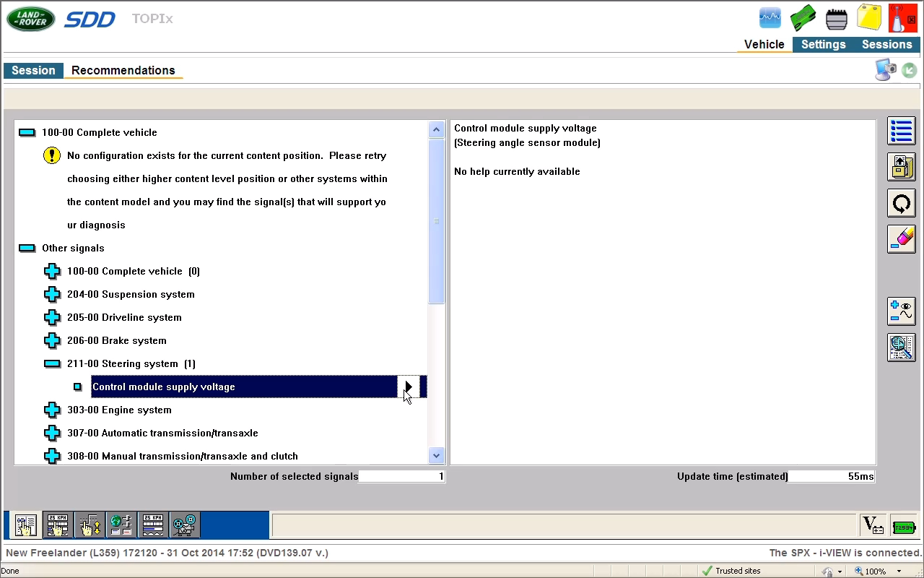This screenshot has width=924, height=578.
Task: Open the voltmeter icon in bottom bar
Action: [x=873, y=526]
